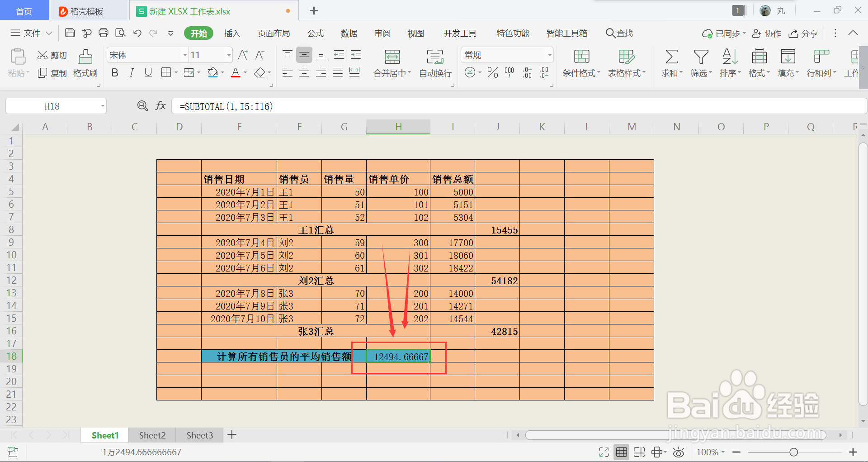Open the 公式 ribbon tab

(316, 33)
